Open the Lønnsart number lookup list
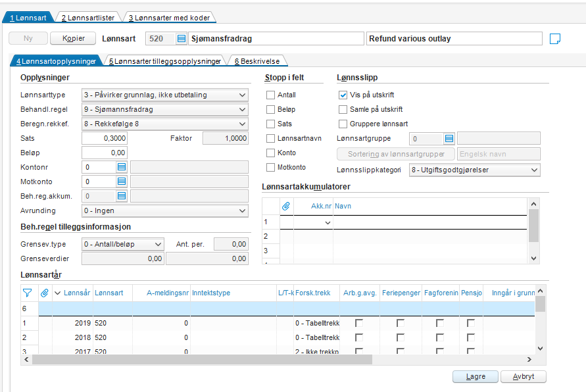This screenshot has width=586, height=392. 182,39
